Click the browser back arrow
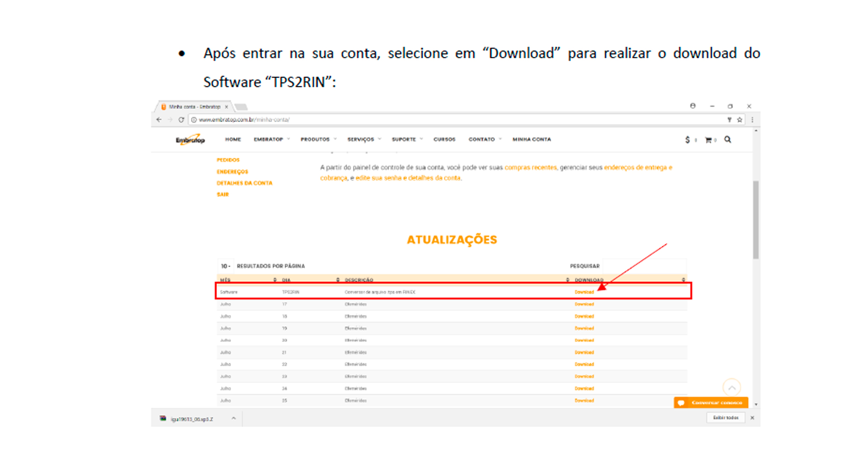 click(159, 120)
